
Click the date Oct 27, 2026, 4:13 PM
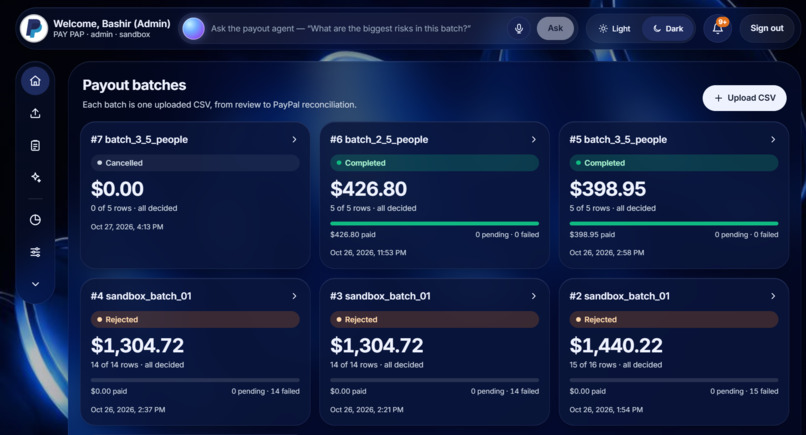coord(127,227)
